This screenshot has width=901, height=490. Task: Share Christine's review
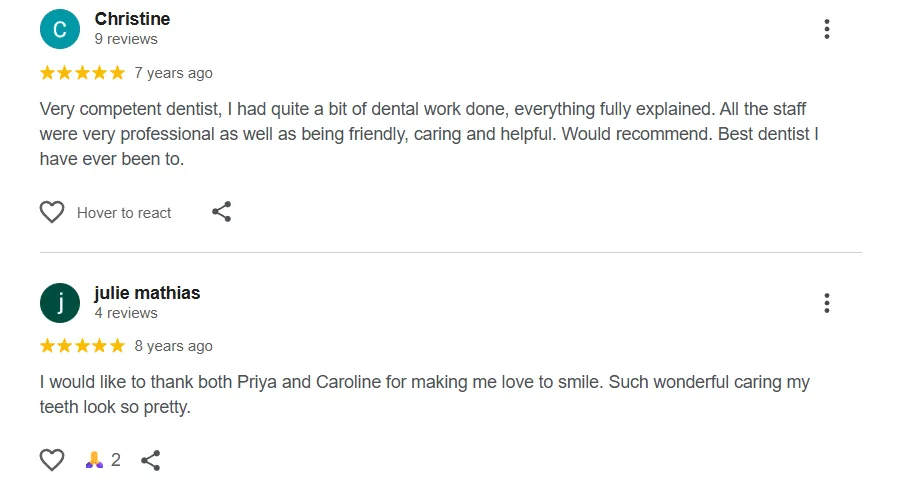point(222,212)
